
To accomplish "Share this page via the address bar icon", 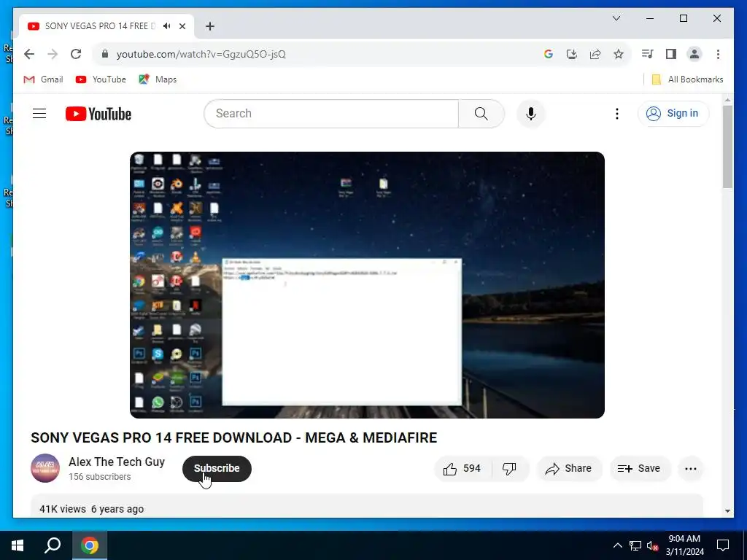I will pyautogui.click(x=595, y=54).
